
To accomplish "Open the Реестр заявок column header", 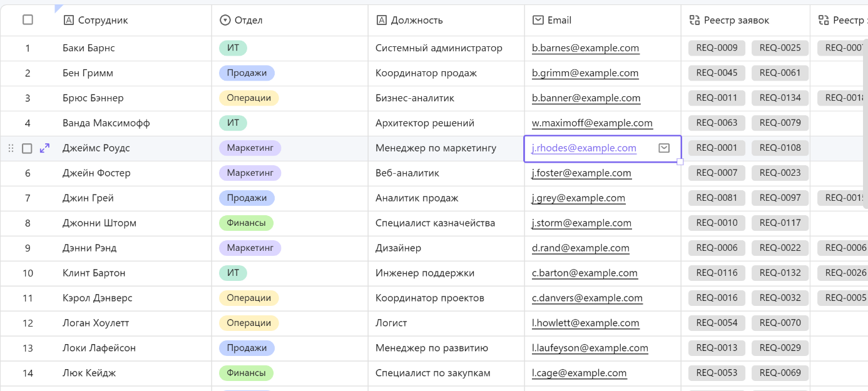I will 745,20.
